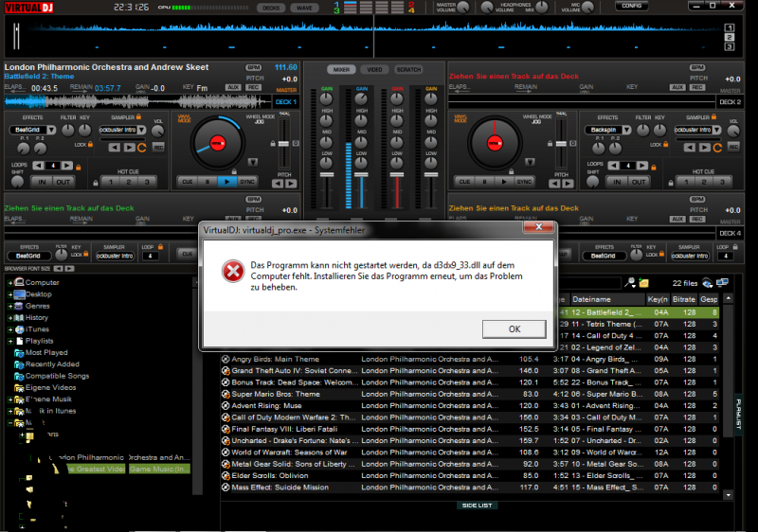The width and height of the screenshot is (758, 532).
Task: Toggle AUX input on Deck 1
Action: (x=233, y=87)
